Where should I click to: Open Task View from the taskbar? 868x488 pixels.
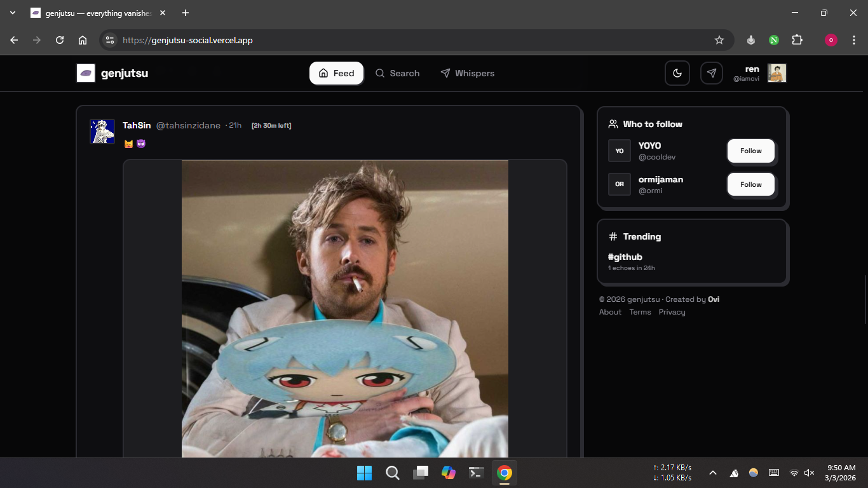pyautogui.click(x=421, y=473)
